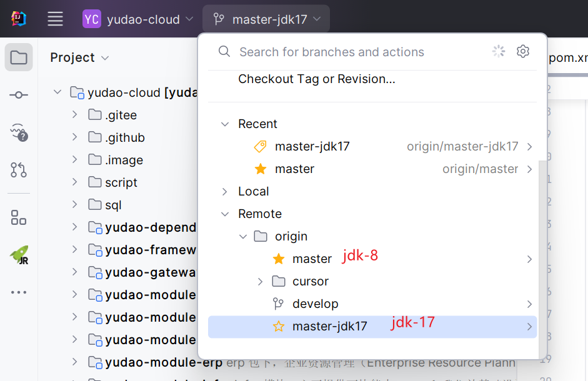Expand the cursor branch folder
The width and height of the screenshot is (588, 381).
(260, 282)
